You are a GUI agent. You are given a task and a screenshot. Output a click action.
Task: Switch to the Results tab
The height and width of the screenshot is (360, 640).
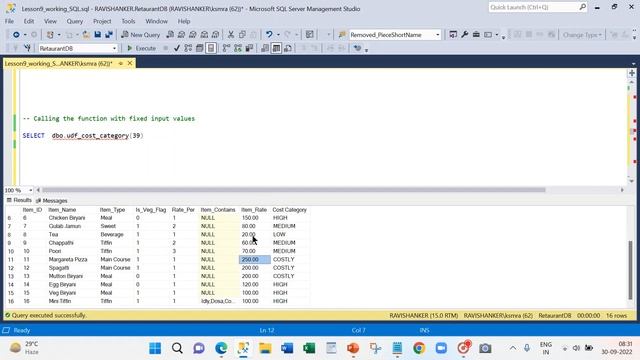click(x=19, y=200)
